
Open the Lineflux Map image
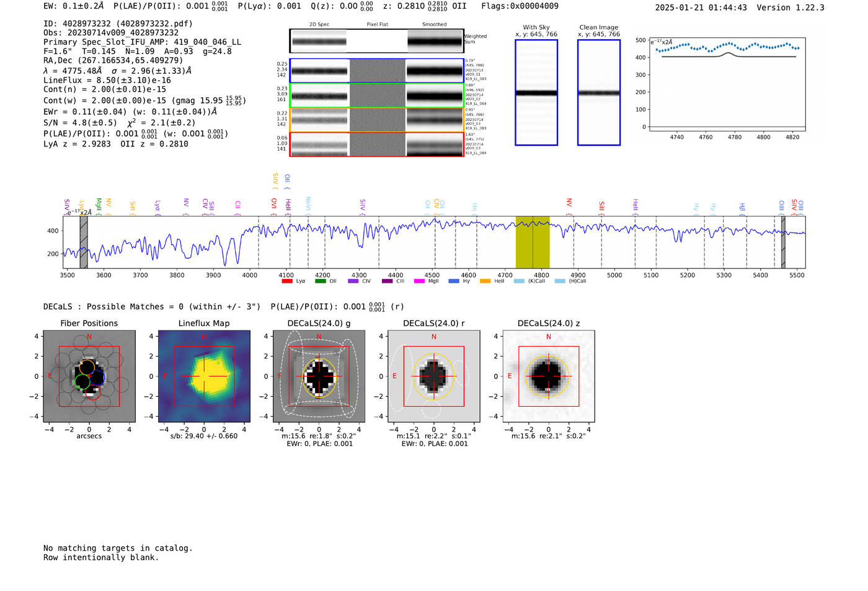click(204, 376)
